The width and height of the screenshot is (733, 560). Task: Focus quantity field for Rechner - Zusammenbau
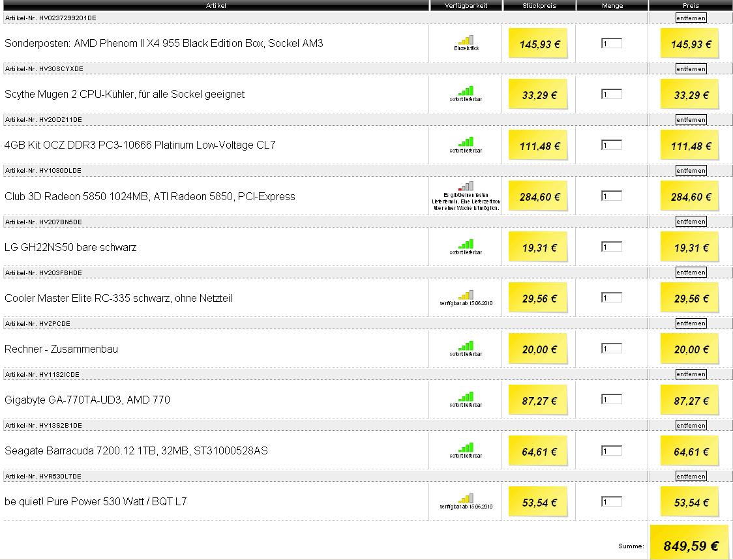[x=612, y=349]
